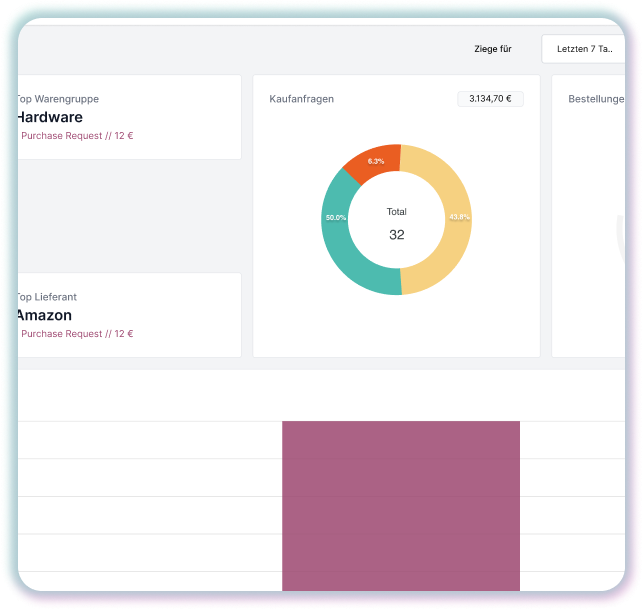The height and width of the screenshot is (610, 643).
Task: Open the Bestellungen card title
Action: 595,99
